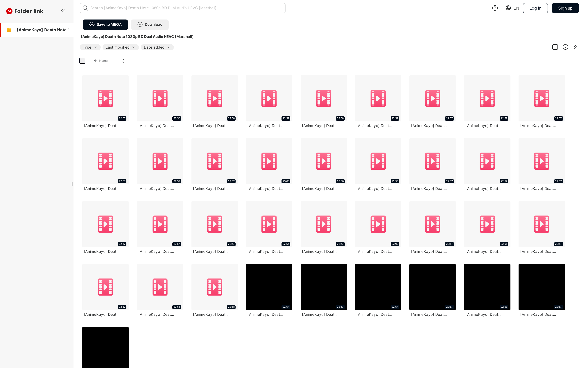The height and width of the screenshot is (368, 588).
Task: Switch layout using the grid view icon
Action: click(x=555, y=47)
